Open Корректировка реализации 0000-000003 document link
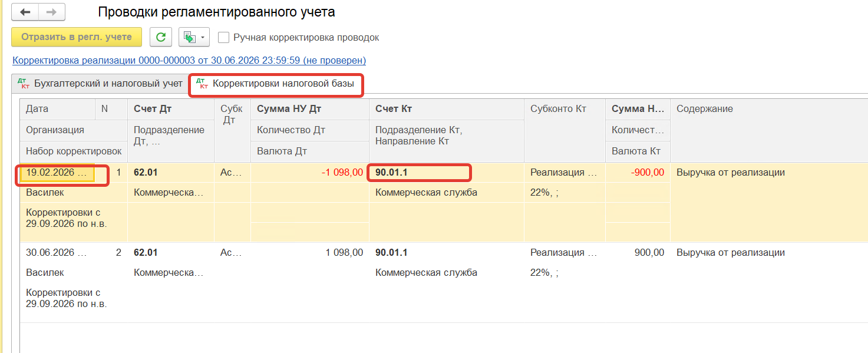868x353 pixels. pyautogui.click(x=189, y=60)
